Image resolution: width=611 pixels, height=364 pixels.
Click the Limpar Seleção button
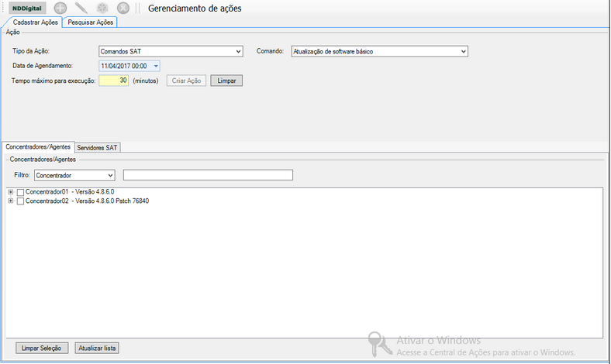point(42,348)
